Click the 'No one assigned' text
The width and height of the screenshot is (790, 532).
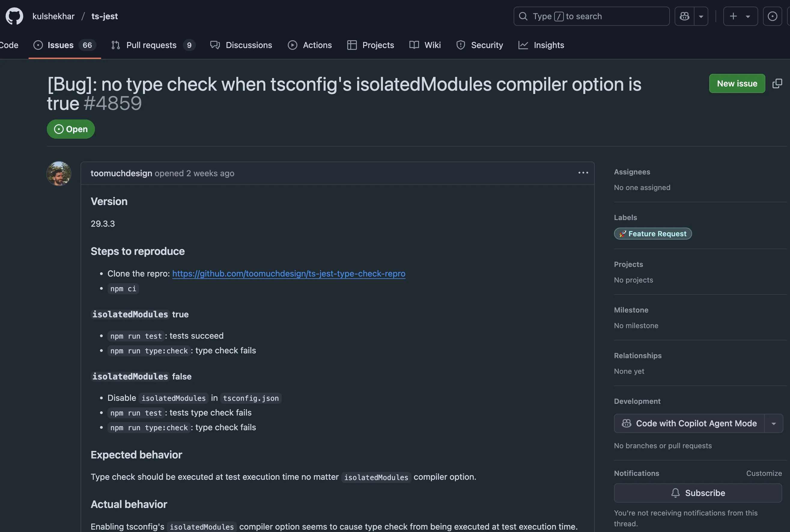click(x=642, y=188)
